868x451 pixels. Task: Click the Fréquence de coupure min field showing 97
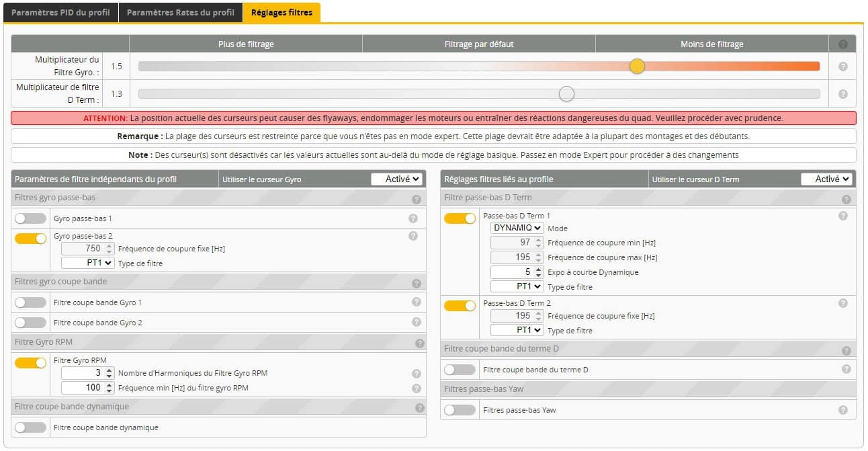[x=517, y=242]
